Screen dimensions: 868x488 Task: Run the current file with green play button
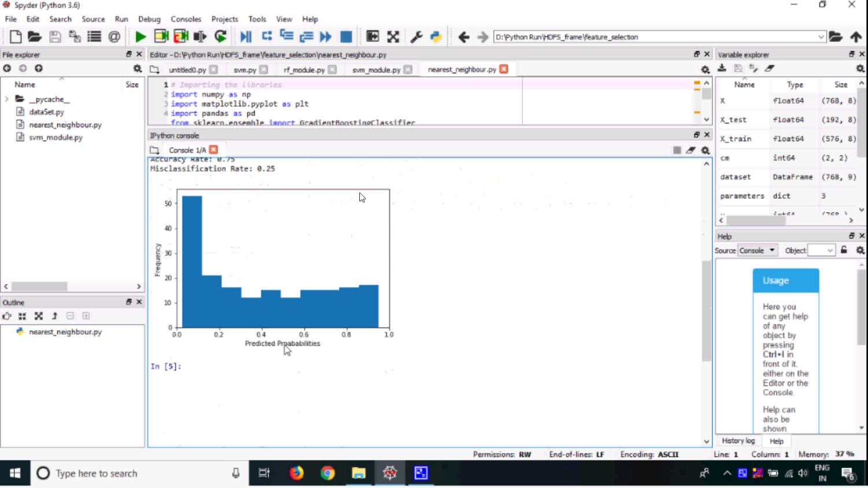tap(140, 37)
